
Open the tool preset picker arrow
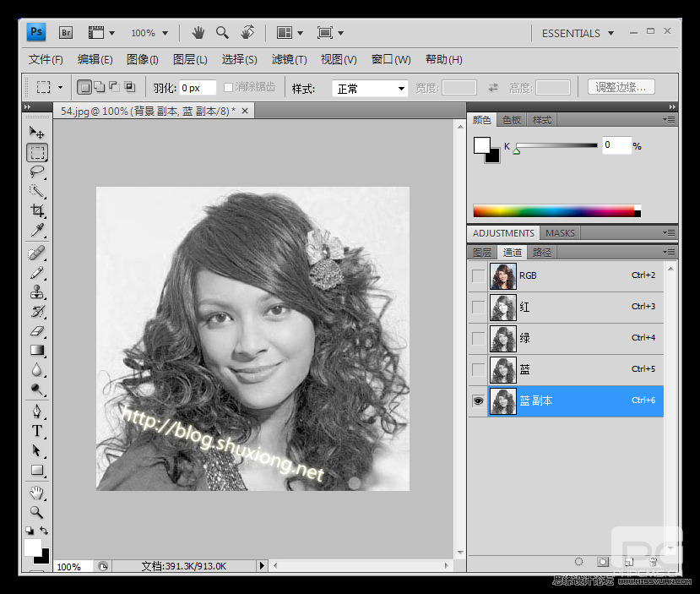point(60,88)
